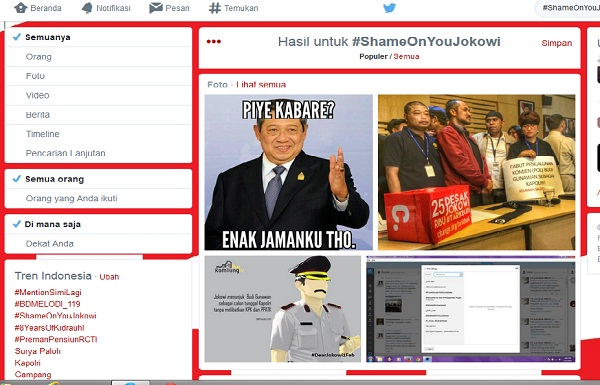Select the Semua orang option
This screenshot has width=600, height=385.
[x=98, y=179]
